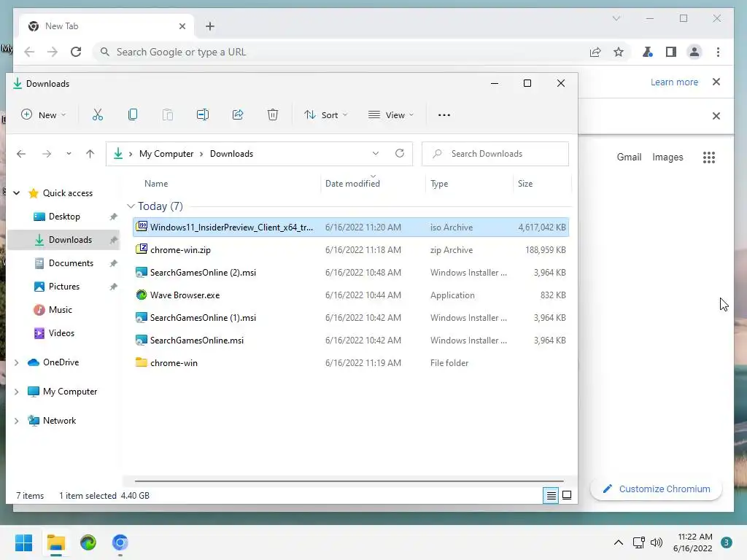Select Pictures in the navigation pane

point(64,287)
